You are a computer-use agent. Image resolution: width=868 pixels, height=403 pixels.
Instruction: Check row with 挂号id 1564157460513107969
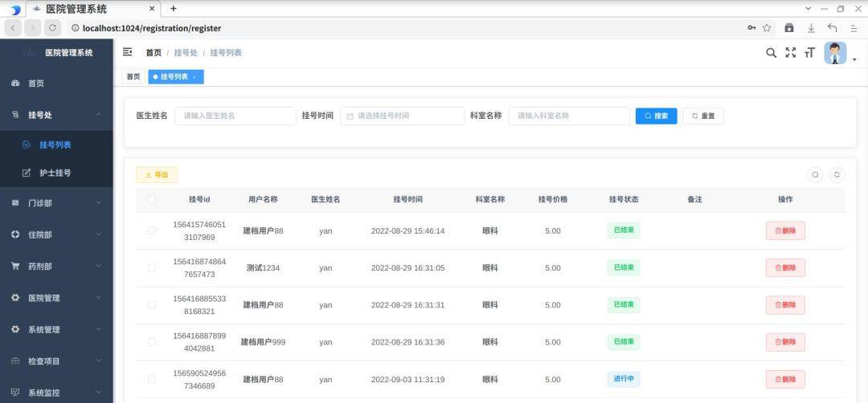point(152,230)
